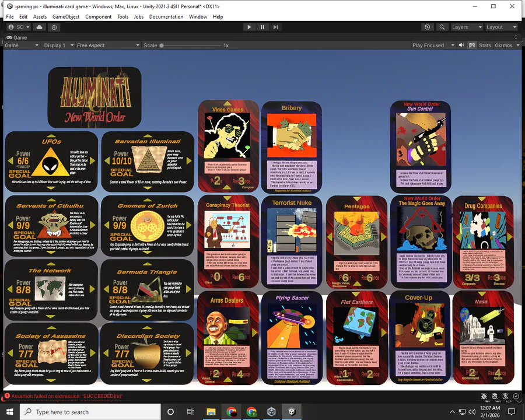Select the Bribery card

(291, 148)
